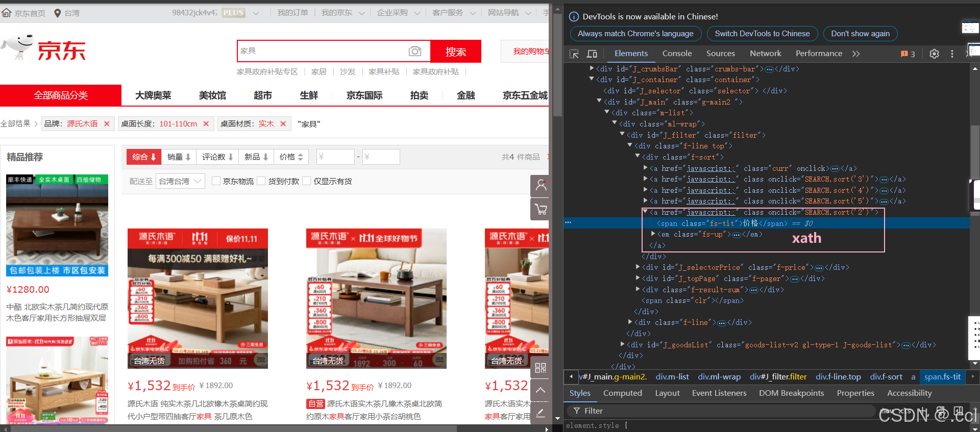This screenshot has width=980, height=432.
Task: Open the 我的京东 dropdown menu
Action: 343,13
